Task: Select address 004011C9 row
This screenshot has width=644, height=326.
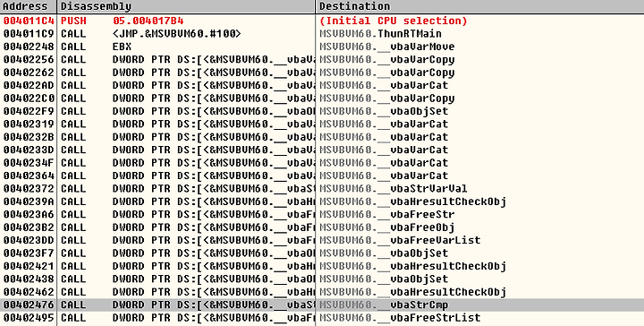Action: coord(29,34)
